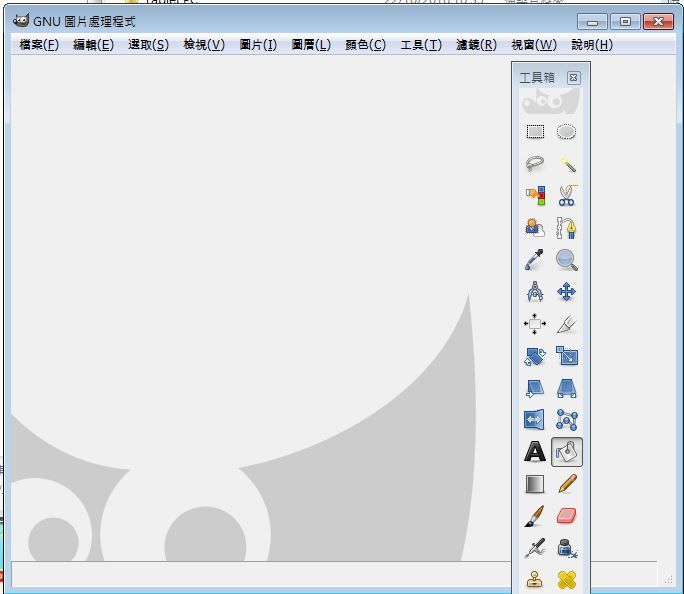Open the 顏色(C) menu
This screenshot has width=684, height=594.
366,44
